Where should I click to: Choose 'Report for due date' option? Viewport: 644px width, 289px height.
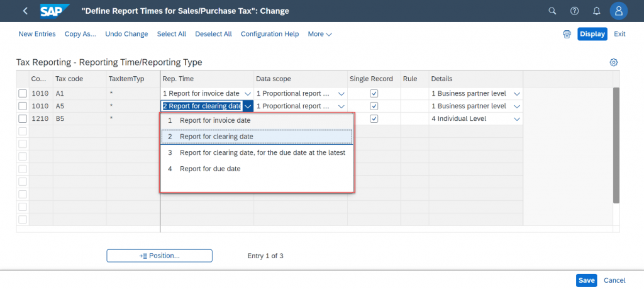pos(257,169)
